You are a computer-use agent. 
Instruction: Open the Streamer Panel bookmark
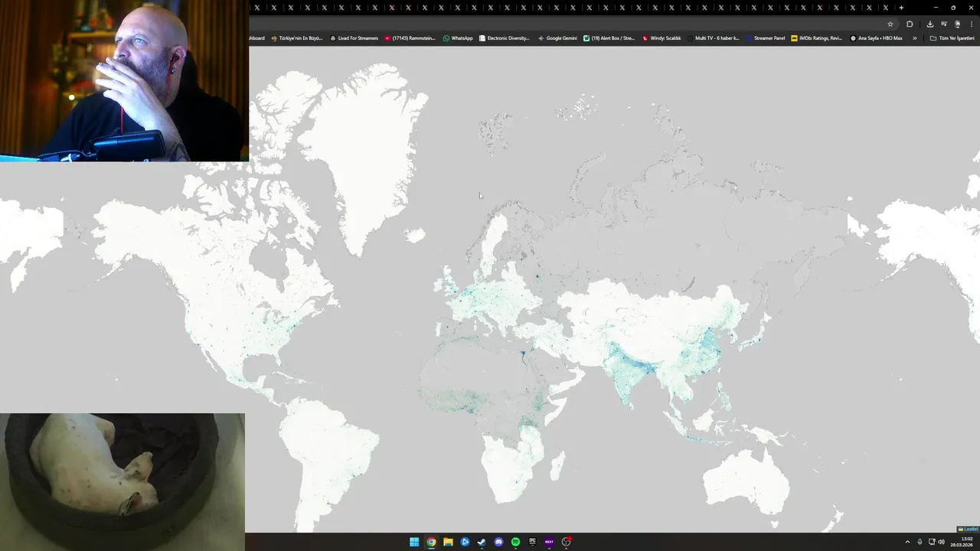click(766, 38)
